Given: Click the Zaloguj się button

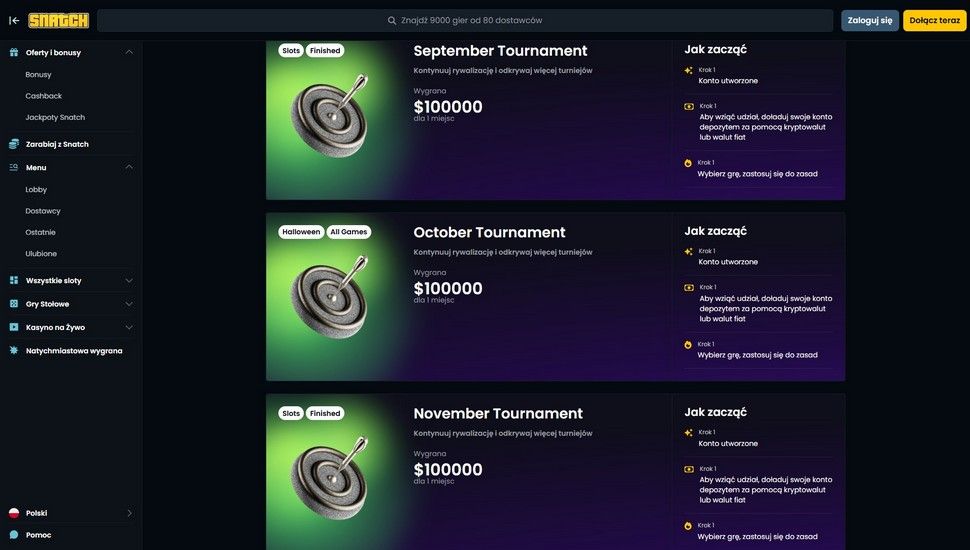Looking at the screenshot, I should pyautogui.click(x=870, y=20).
